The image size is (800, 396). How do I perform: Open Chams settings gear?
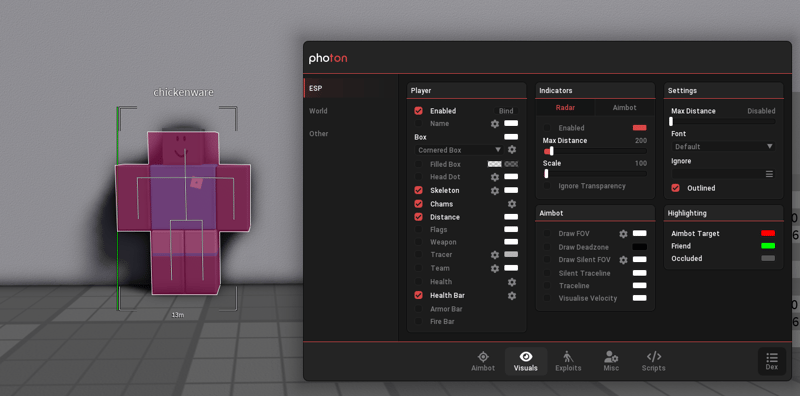tap(512, 204)
